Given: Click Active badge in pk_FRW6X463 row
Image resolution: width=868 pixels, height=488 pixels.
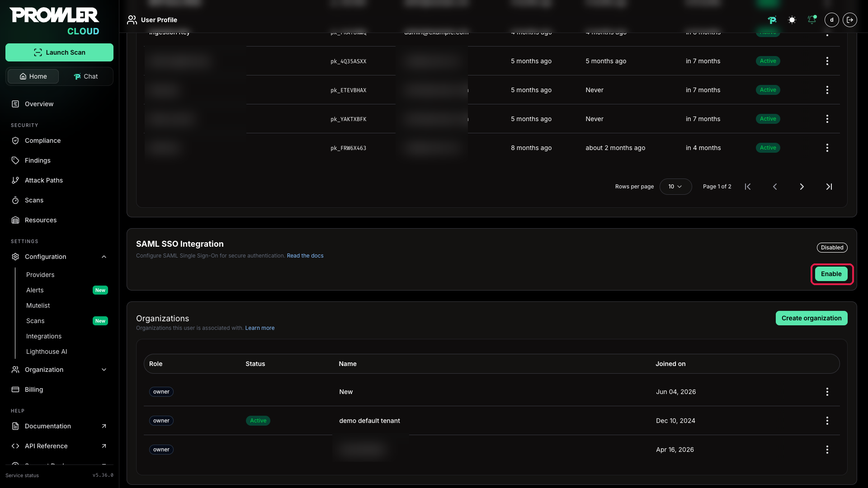Looking at the screenshot, I should coord(768,148).
